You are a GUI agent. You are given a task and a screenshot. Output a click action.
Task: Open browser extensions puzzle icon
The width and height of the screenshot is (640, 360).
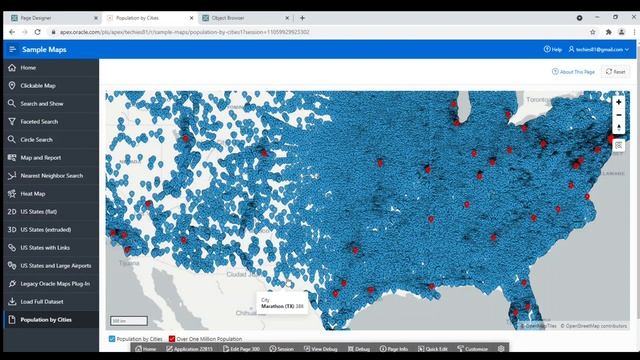(609, 32)
